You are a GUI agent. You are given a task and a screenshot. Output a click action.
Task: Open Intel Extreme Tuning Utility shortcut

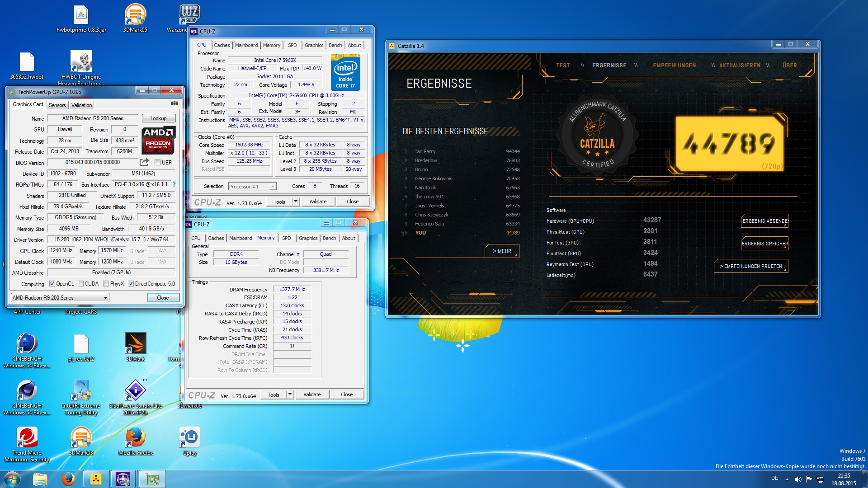[x=81, y=397]
